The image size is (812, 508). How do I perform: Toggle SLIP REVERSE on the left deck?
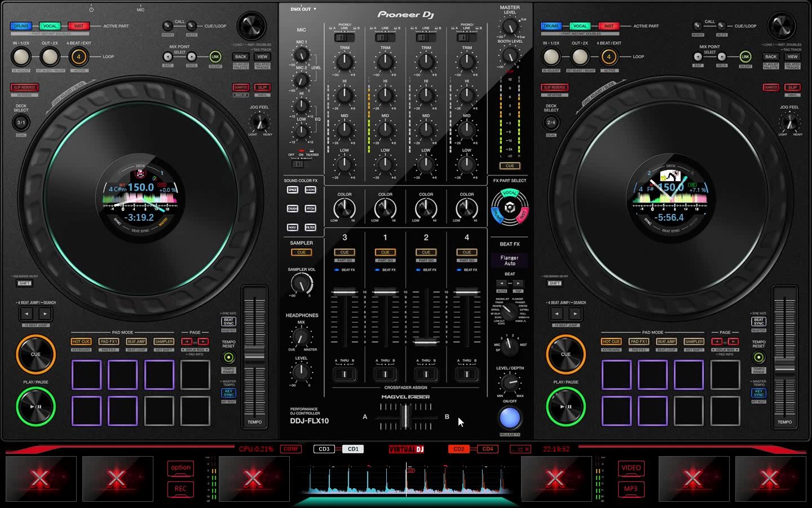[x=24, y=87]
